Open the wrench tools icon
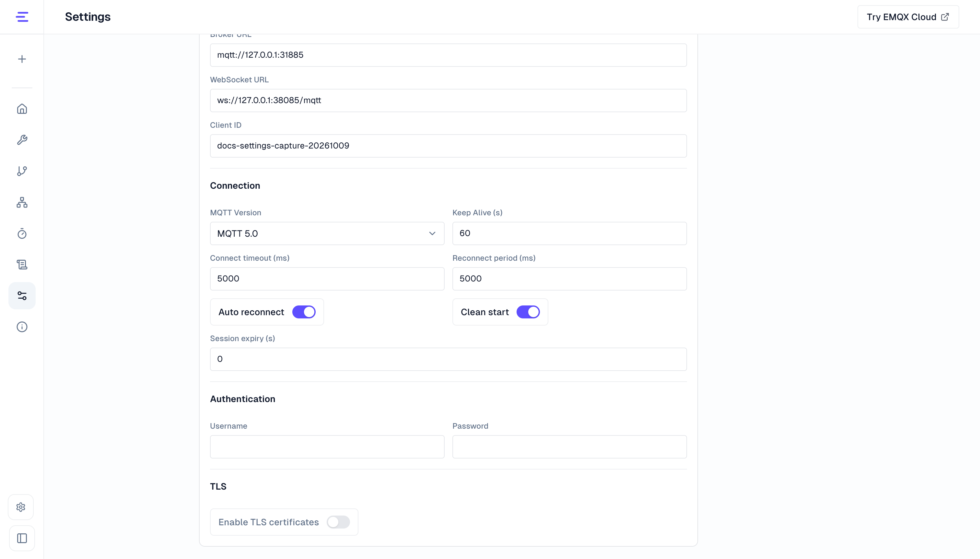The height and width of the screenshot is (559, 980). pos(22,140)
